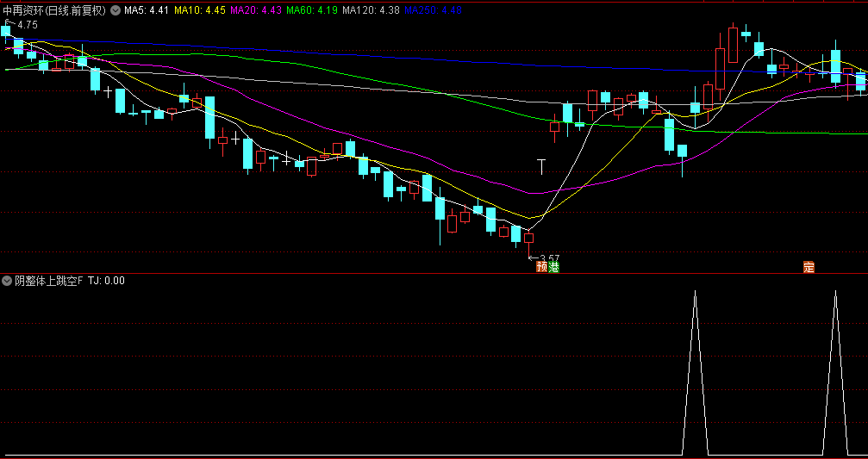The height and width of the screenshot is (459, 868).
Task: Select the MA5: 4.41 label
Action: [x=147, y=10]
